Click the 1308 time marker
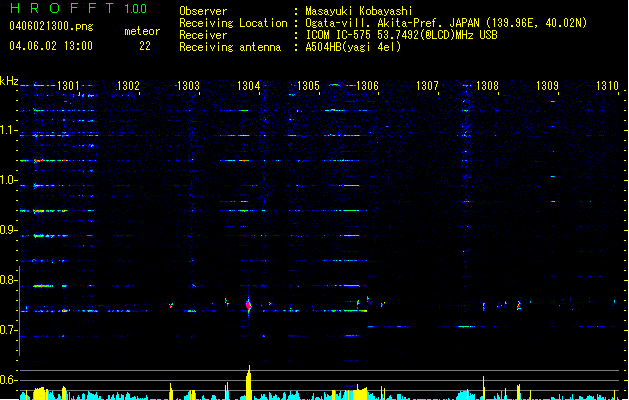Image resolution: width=629 pixels, height=400 pixels. (487, 86)
